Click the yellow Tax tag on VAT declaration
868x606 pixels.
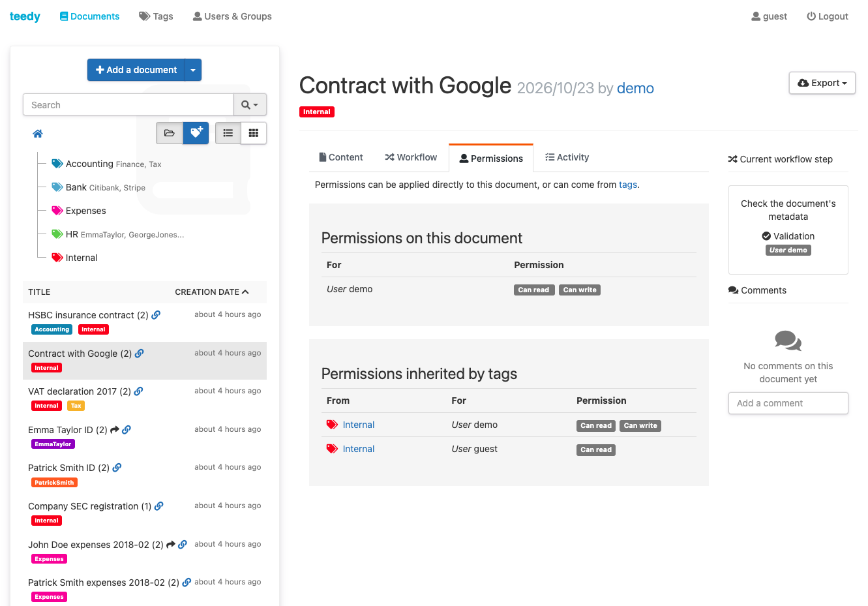point(76,406)
